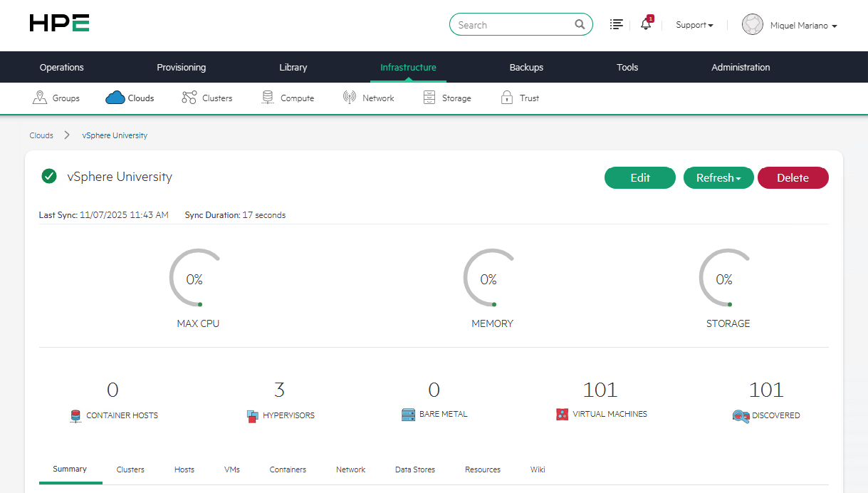Open the Administration menu
The width and height of the screenshot is (868, 493).
(741, 67)
